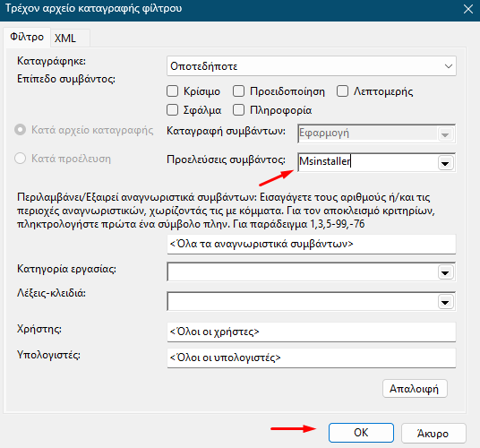Check the Προειδοποίηση level box
Viewport: 480px width, 448px height.
pyautogui.click(x=238, y=91)
